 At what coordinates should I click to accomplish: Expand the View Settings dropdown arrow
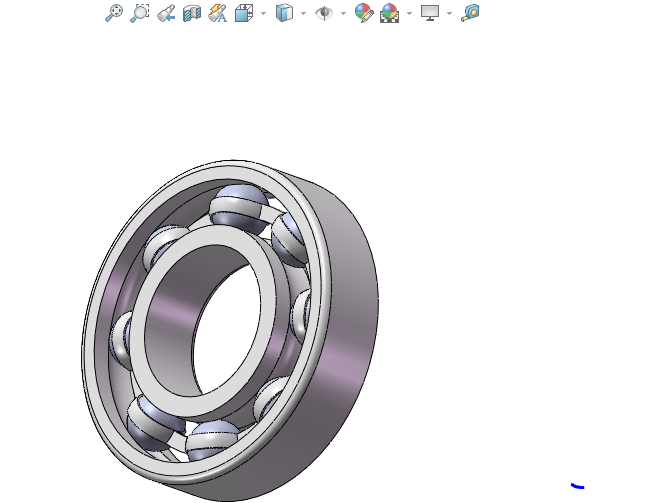click(x=449, y=13)
